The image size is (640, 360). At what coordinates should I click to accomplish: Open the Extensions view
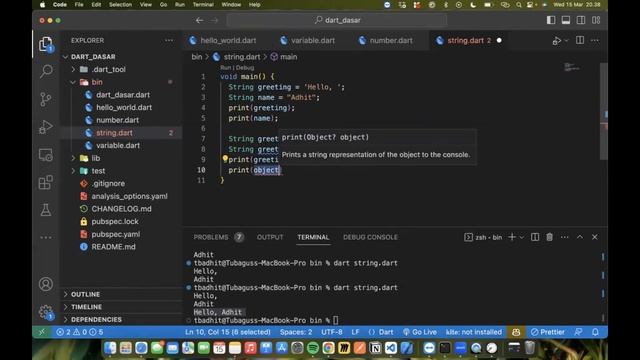tap(46, 182)
